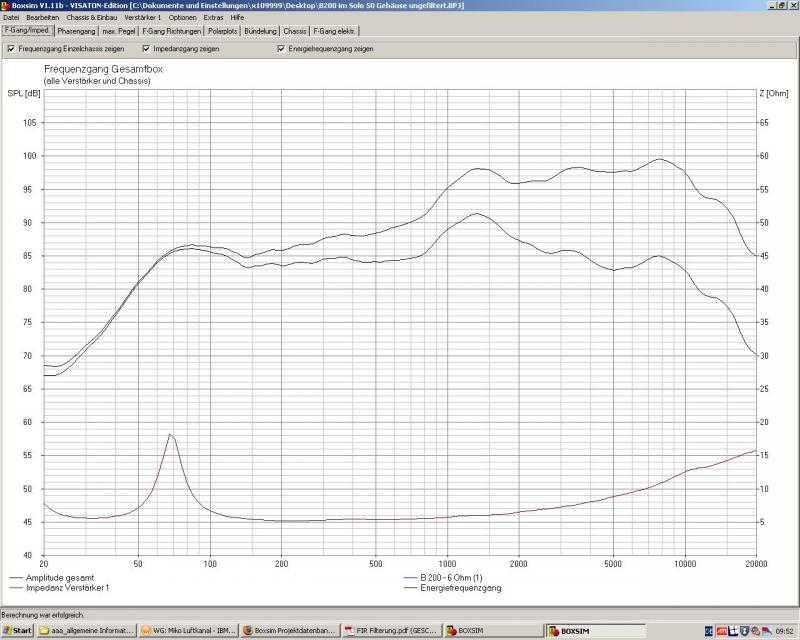Disable the Impedanzgang zeigen checkbox

(146, 48)
